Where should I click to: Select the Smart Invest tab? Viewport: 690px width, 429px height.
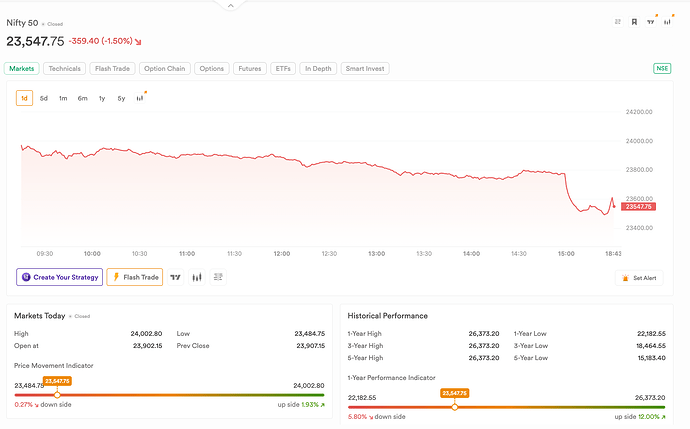[365, 69]
